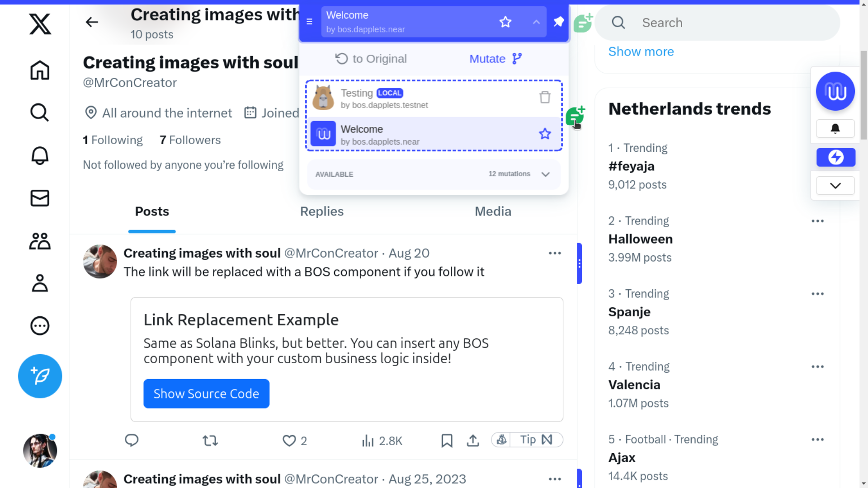
Task: Like the Link Replacement Example post
Action: [x=289, y=441]
